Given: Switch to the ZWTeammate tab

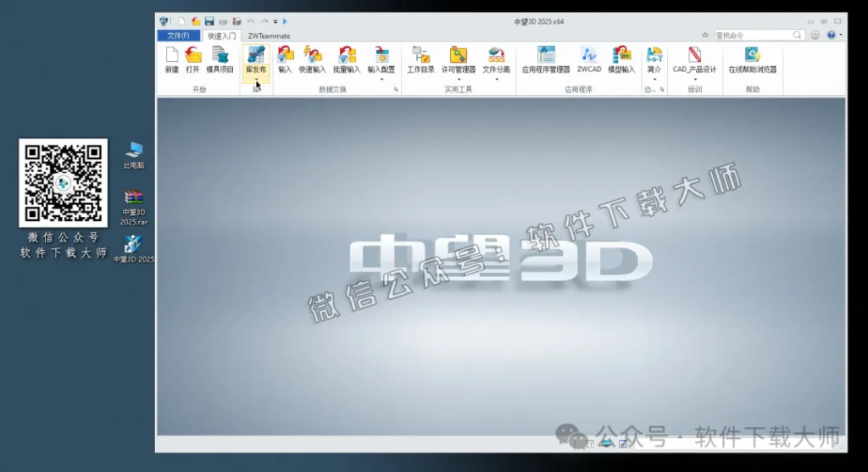Looking at the screenshot, I should [x=269, y=36].
